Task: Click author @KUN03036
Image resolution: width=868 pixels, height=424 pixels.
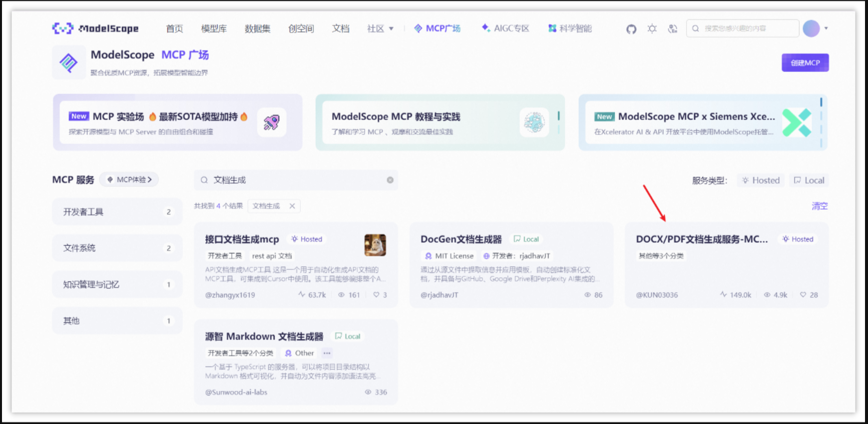Action: (657, 295)
